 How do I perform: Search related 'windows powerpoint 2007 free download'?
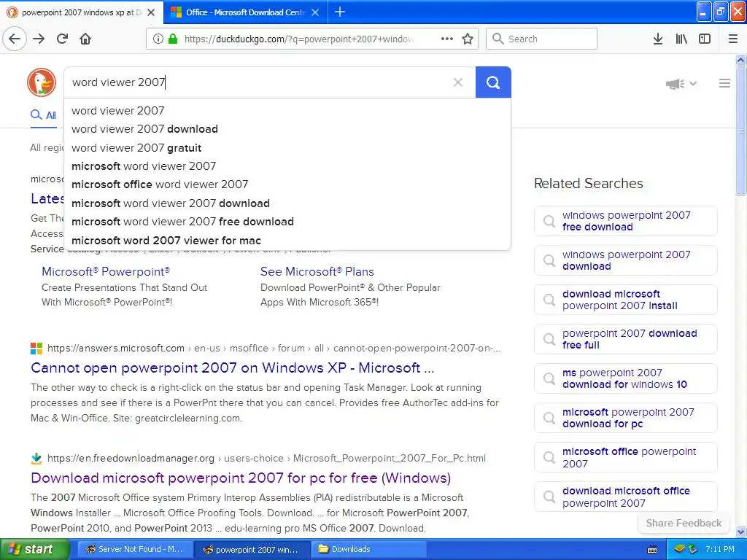pos(625,221)
